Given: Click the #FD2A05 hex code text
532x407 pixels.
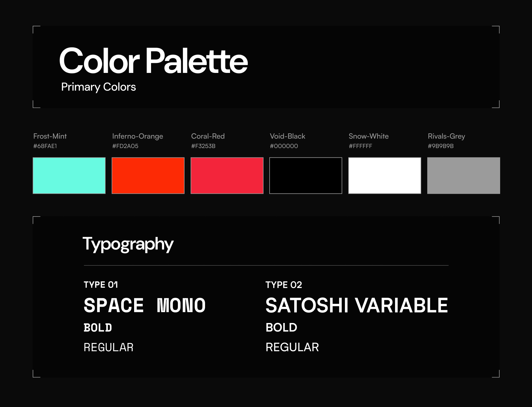Looking at the screenshot, I should pos(125,146).
